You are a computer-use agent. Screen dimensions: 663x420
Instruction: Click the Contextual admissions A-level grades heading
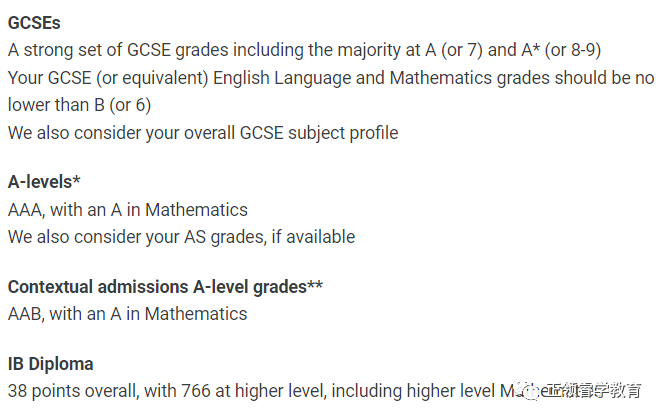tap(165, 287)
